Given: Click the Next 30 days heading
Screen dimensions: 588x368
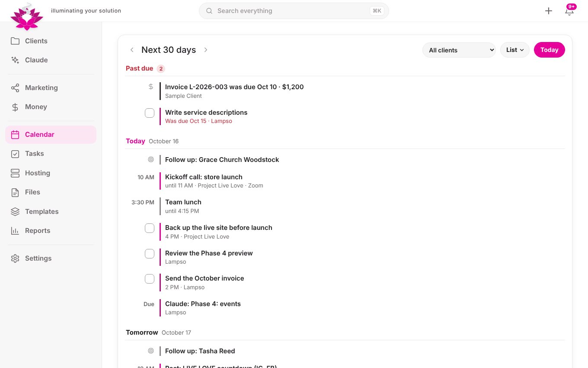Looking at the screenshot, I should (x=169, y=50).
